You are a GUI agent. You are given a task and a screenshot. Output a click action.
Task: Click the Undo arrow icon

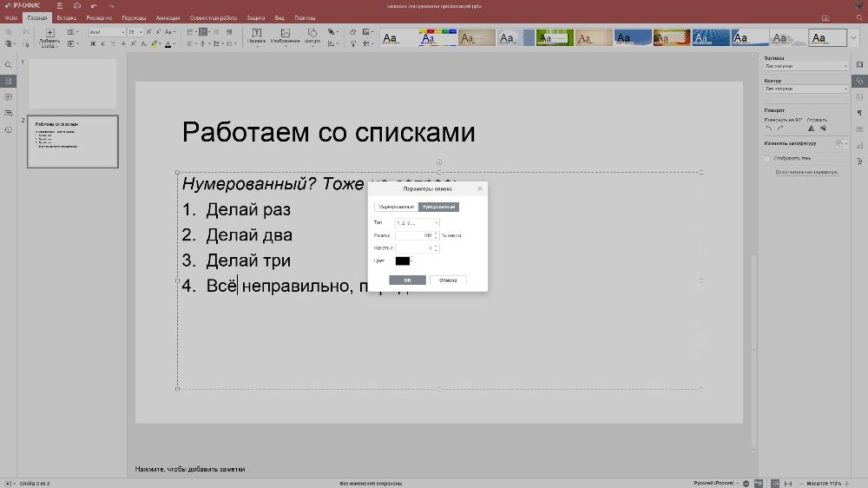click(x=93, y=6)
